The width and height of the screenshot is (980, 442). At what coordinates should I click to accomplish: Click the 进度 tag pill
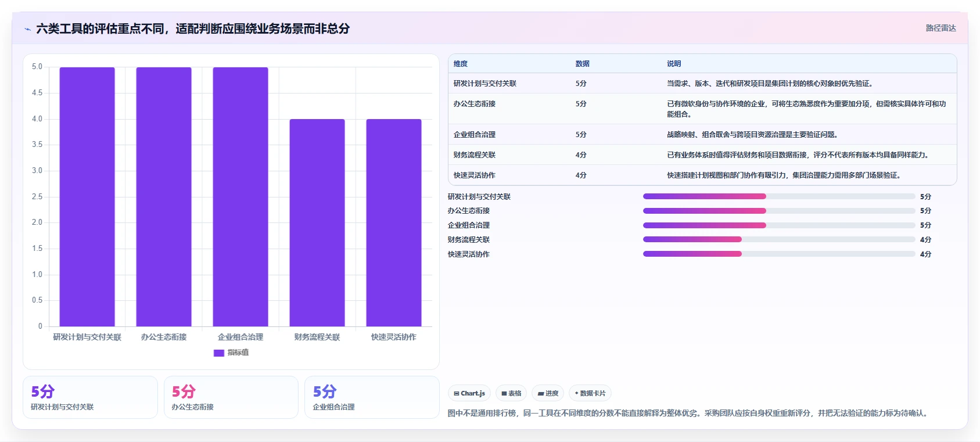548,393
